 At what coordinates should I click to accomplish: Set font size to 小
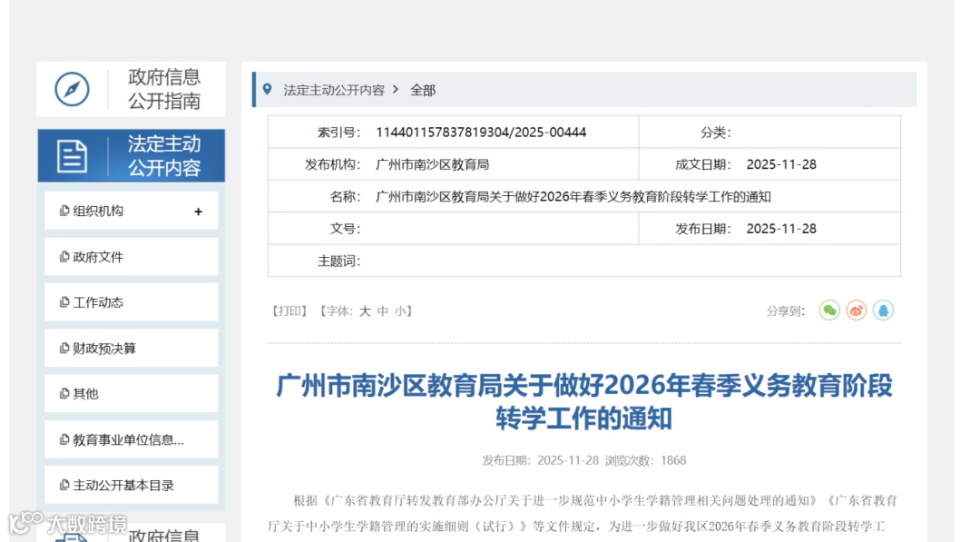click(x=400, y=311)
